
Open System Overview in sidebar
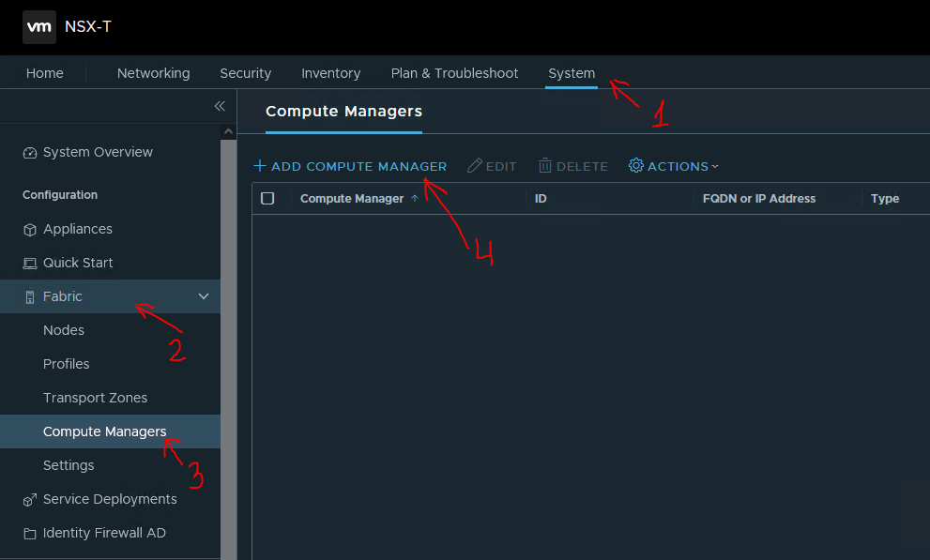coord(98,152)
